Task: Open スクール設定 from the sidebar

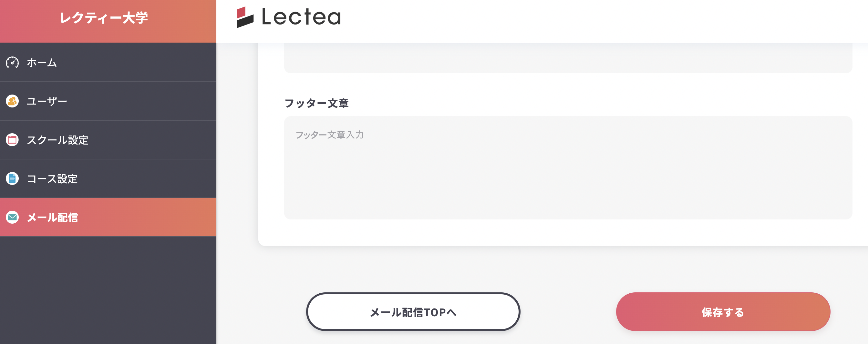Action: click(57, 140)
